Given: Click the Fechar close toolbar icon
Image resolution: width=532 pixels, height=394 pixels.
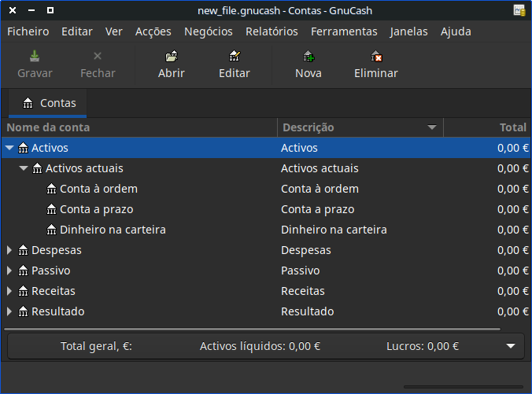Looking at the screenshot, I should (98, 57).
